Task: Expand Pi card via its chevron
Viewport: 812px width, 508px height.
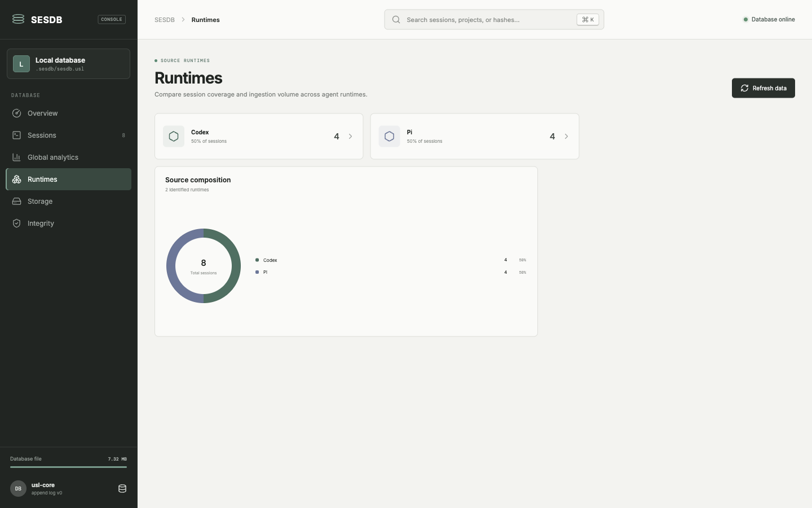Action: 566,137
